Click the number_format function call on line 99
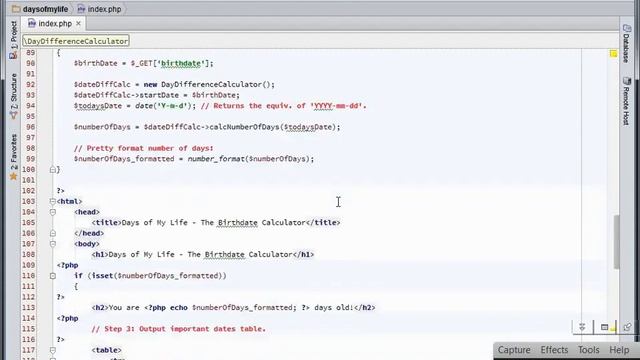640x360 pixels. pos(216,159)
